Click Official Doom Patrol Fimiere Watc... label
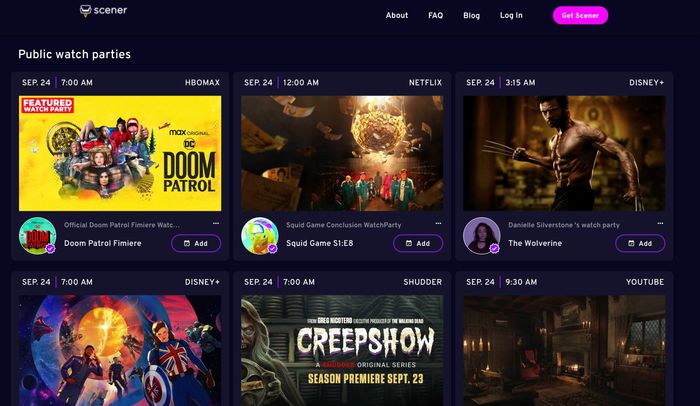This screenshot has width=700, height=406. click(122, 225)
